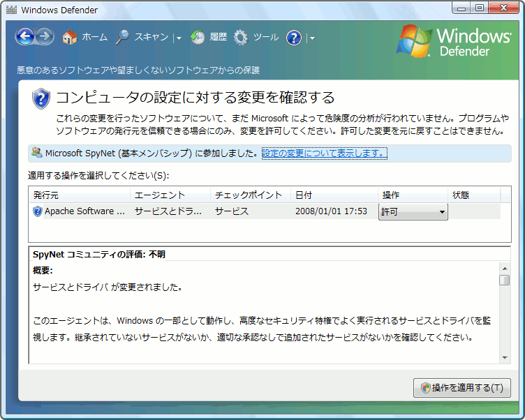
Task: Click the Forward navigation arrow
Action: click(x=45, y=36)
